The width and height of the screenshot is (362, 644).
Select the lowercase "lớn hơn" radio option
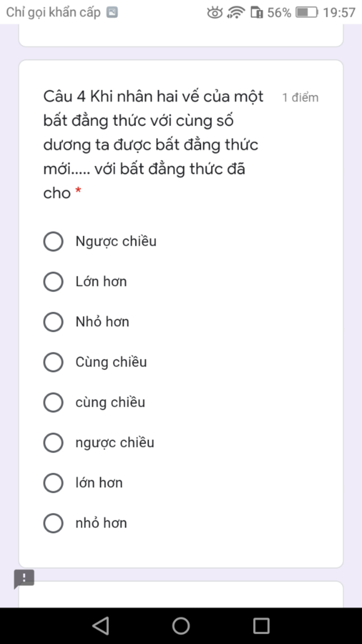(x=53, y=483)
